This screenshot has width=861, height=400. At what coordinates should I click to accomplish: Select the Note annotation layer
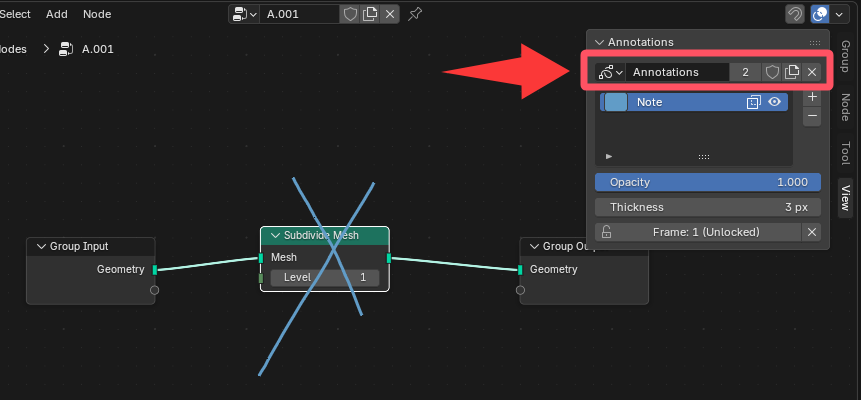pyautogui.click(x=694, y=102)
